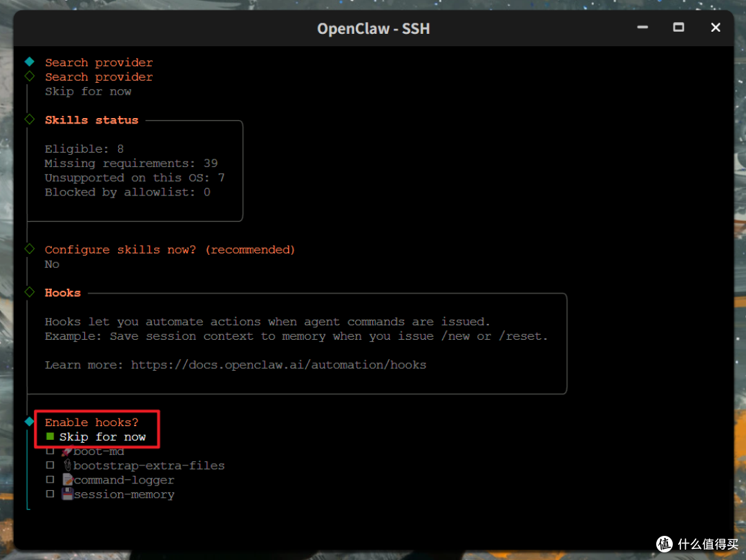
Task: Click the Missing requirements: 39 line
Action: pyautogui.click(x=131, y=163)
